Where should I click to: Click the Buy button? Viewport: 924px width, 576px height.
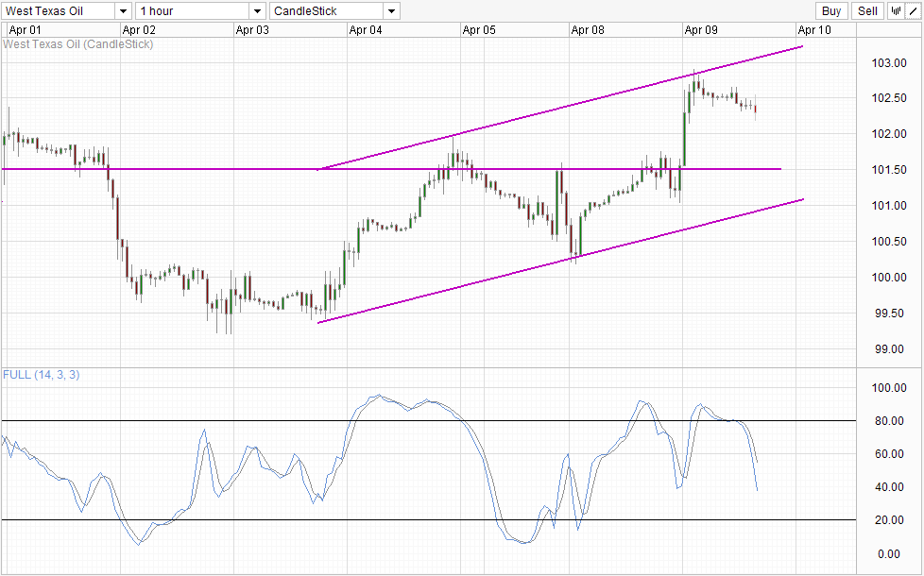831,10
